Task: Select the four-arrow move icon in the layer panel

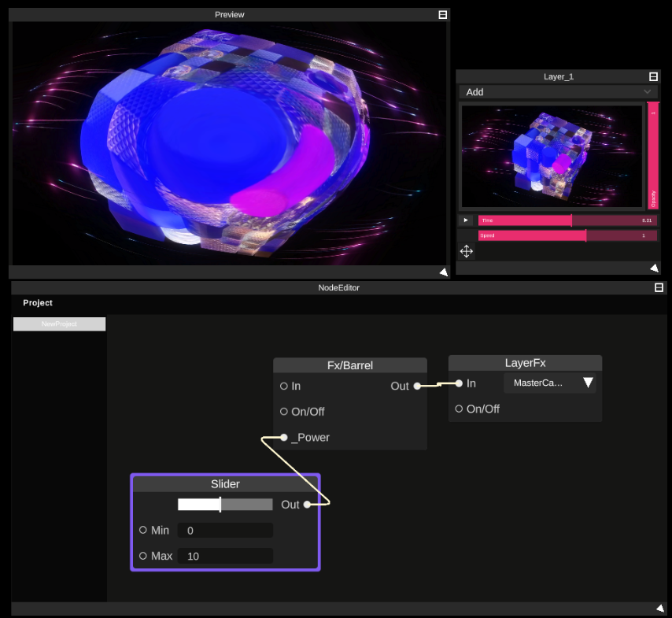Action: point(466,251)
